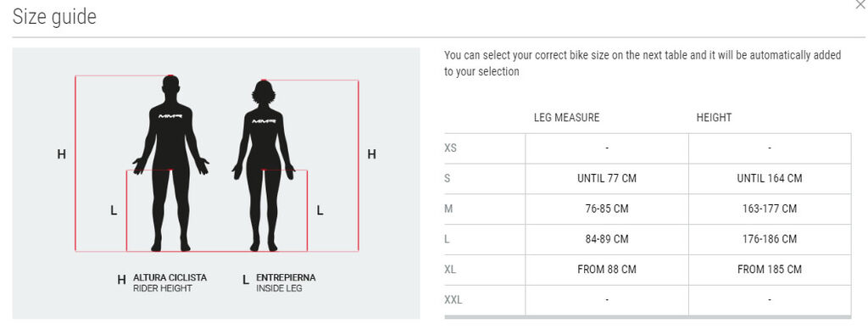868x329 pixels.
Task: Click the FROM 88 CM cell
Action: [x=607, y=270]
